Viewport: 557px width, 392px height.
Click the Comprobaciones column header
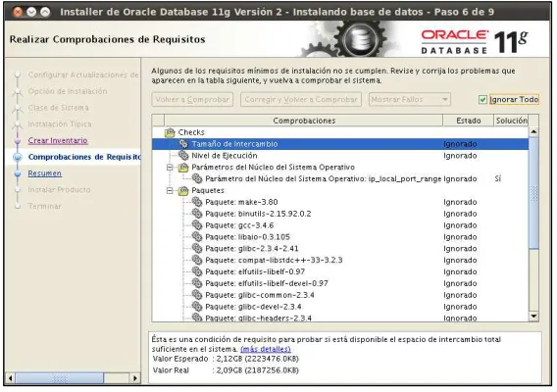pos(304,121)
